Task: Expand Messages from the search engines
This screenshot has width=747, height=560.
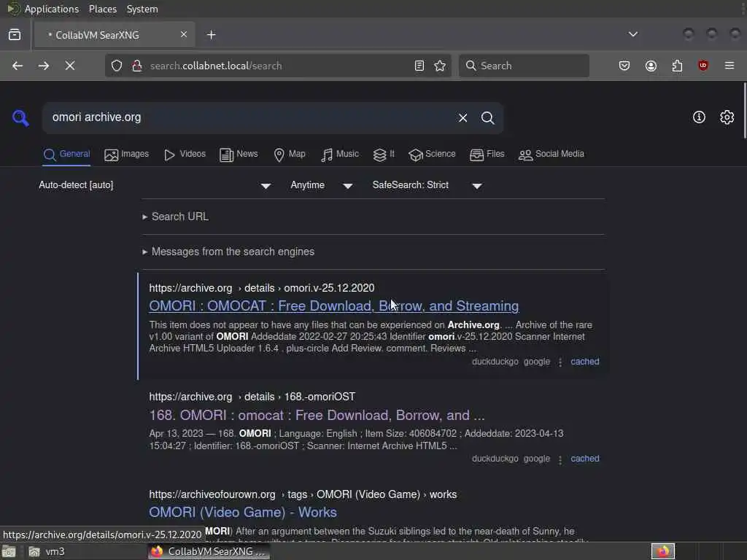Action: click(228, 252)
